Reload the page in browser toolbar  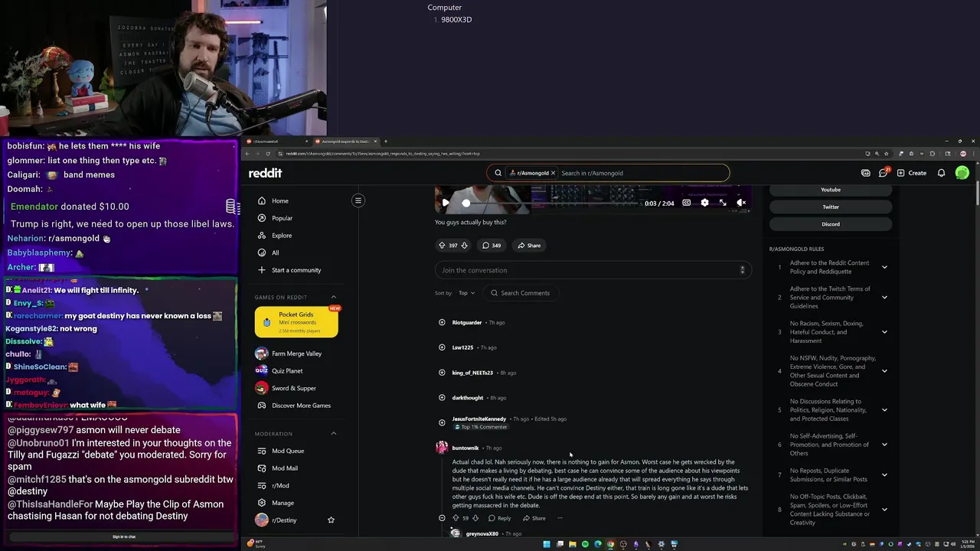[x=267, y=154]
